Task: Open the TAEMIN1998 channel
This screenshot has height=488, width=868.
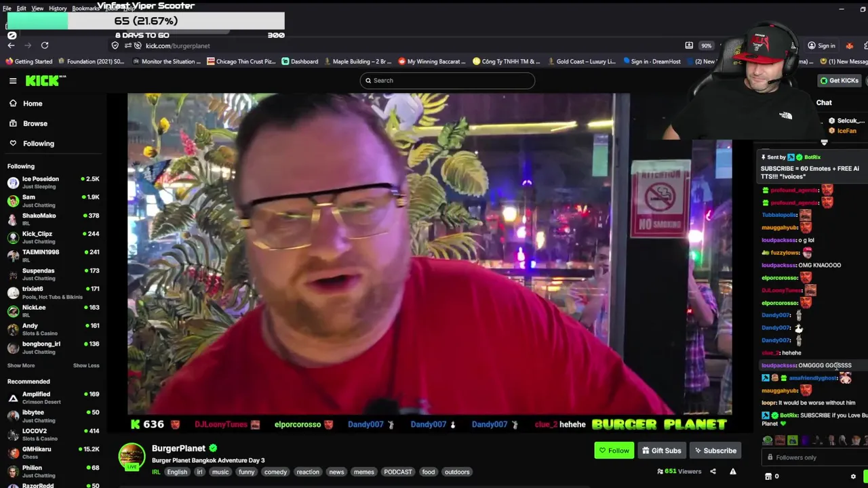Action: click(x=53, y=256)
